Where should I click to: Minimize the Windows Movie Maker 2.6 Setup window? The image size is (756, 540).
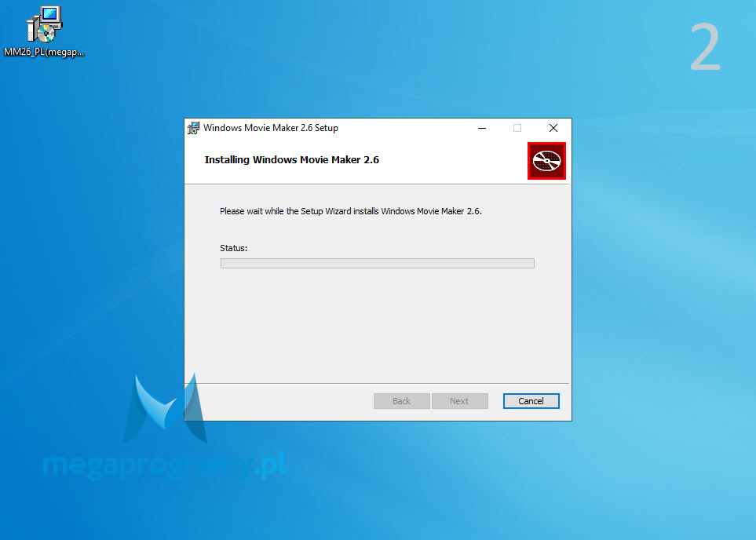tap(482, 128)
